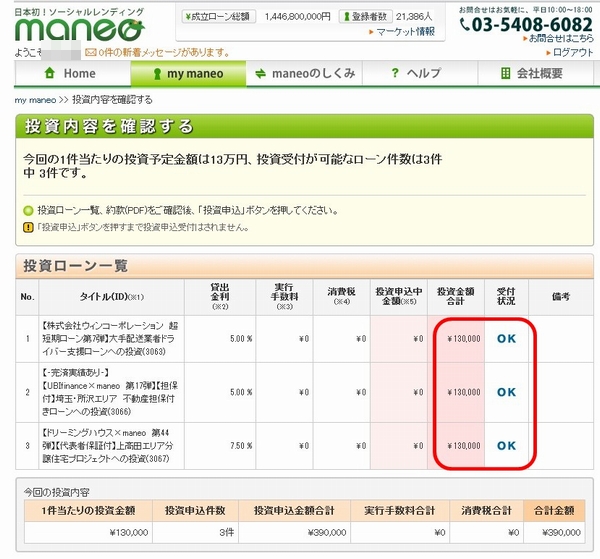Click the 合計金額 summary header
The width and height of the screenshot is (600, 559).
[x=554, y=510]
